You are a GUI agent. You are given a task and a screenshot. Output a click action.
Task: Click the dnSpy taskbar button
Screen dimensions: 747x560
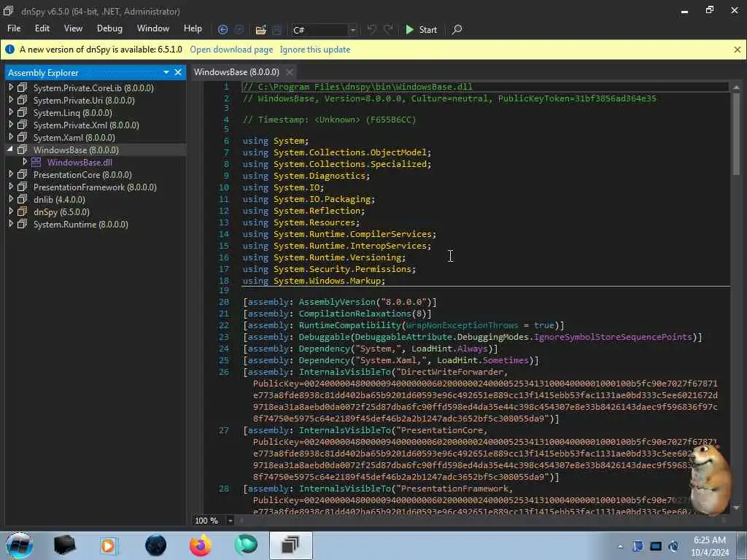[290, 545]
